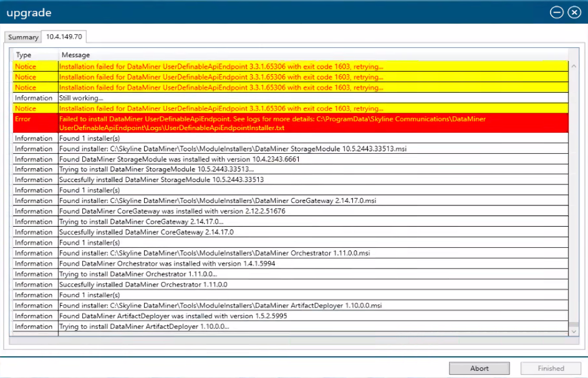Select 'Succesfully installed DataMiner StorageModule' row
Screen dimensions: 588x378
pos(291,179)
